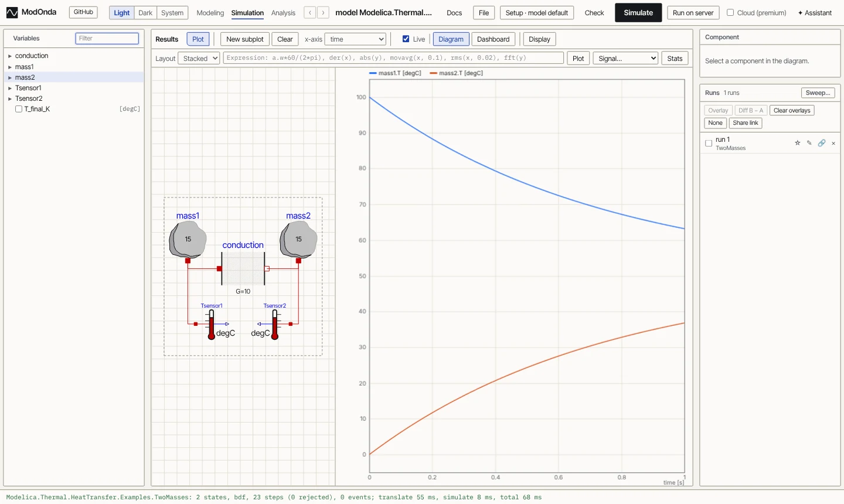Toggle the Diagram view button
844x504 pixels.
451,39
